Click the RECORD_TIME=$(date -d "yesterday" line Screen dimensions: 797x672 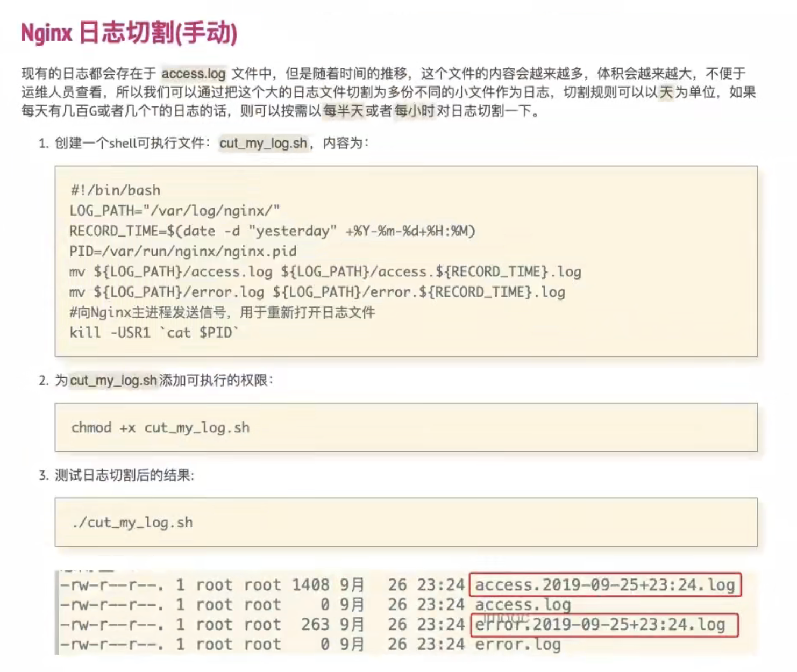[x=272, y=231]
